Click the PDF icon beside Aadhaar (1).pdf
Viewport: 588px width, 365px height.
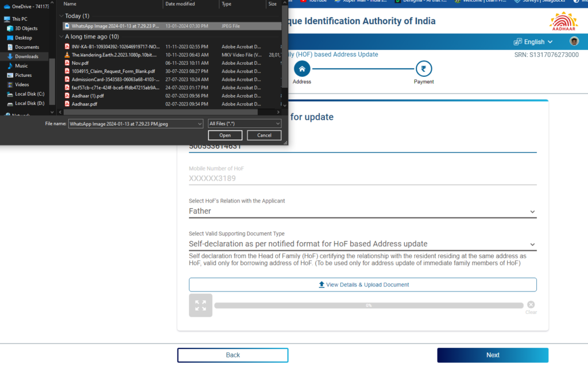click(x=67, y=96)
